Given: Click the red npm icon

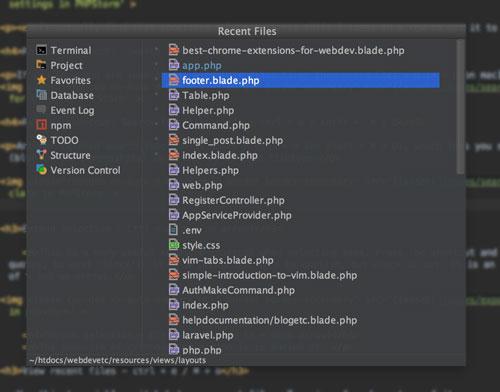Looking at the screenshot, I should [41, 125].
